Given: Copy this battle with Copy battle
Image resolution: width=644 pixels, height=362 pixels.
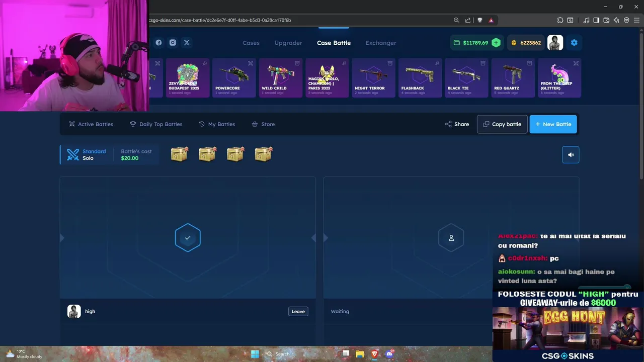Looking at the screenshot, I should click(x=502, y=124).
